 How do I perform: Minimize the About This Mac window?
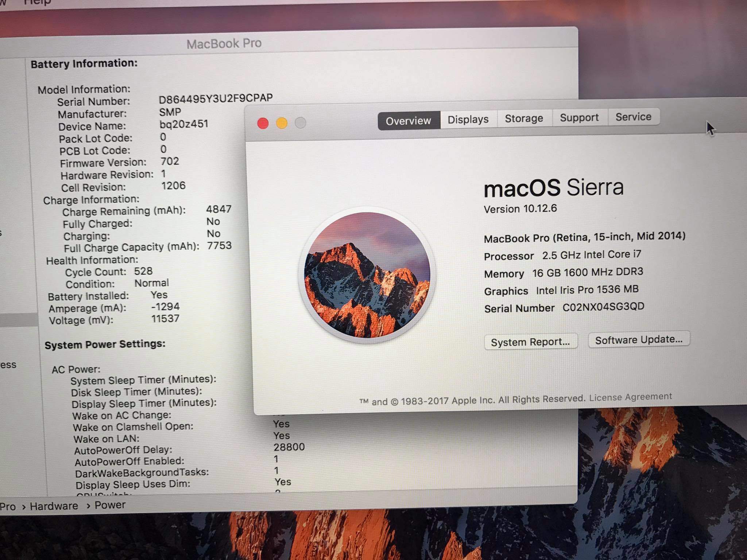tap(282, 123)
